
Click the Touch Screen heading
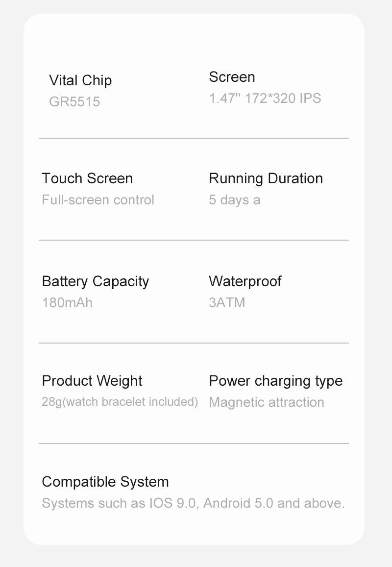87,178
